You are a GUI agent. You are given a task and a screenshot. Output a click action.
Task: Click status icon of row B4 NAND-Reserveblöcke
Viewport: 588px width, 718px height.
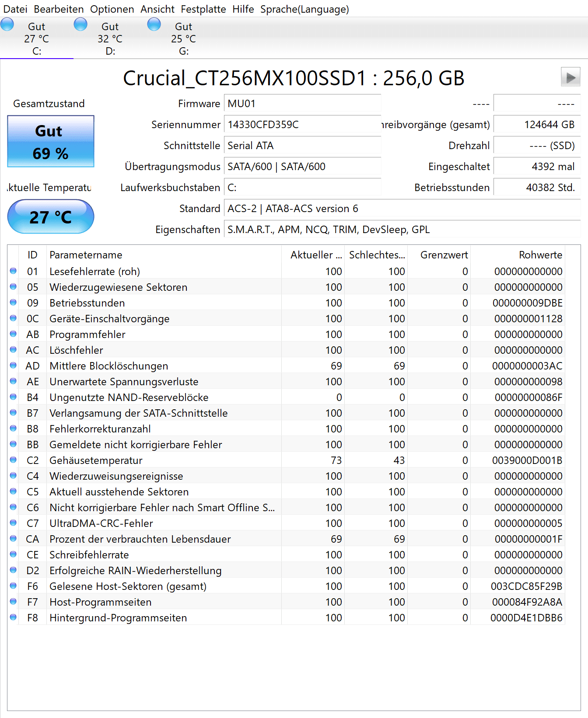pyautogui.click(x=13, y=397)
